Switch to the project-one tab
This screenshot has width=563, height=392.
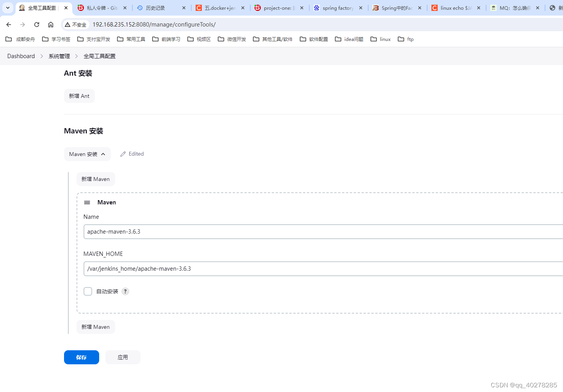[279, 8]
